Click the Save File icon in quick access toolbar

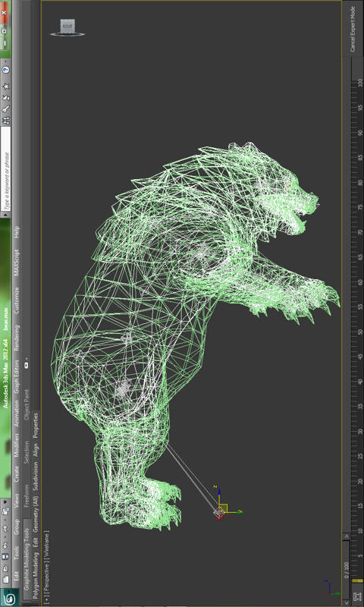[5, 557]
